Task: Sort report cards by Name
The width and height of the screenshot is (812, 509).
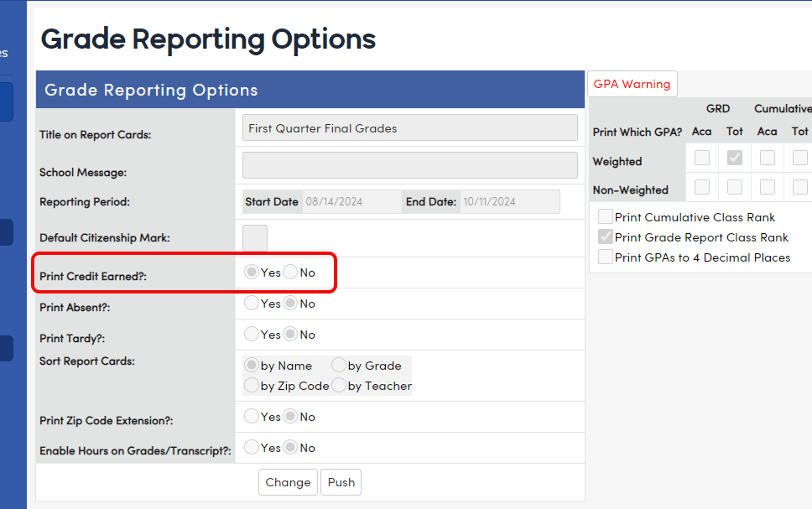Action: [x=252, y=365]
